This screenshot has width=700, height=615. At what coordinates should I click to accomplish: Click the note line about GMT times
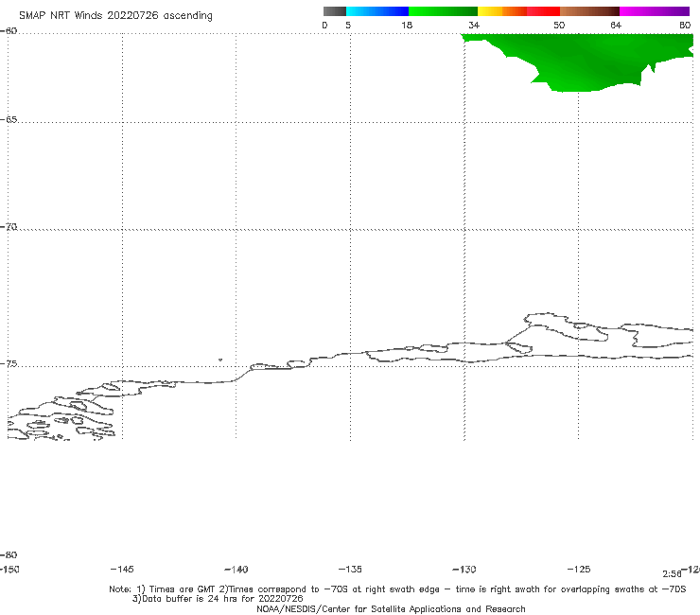pos(397,589)
